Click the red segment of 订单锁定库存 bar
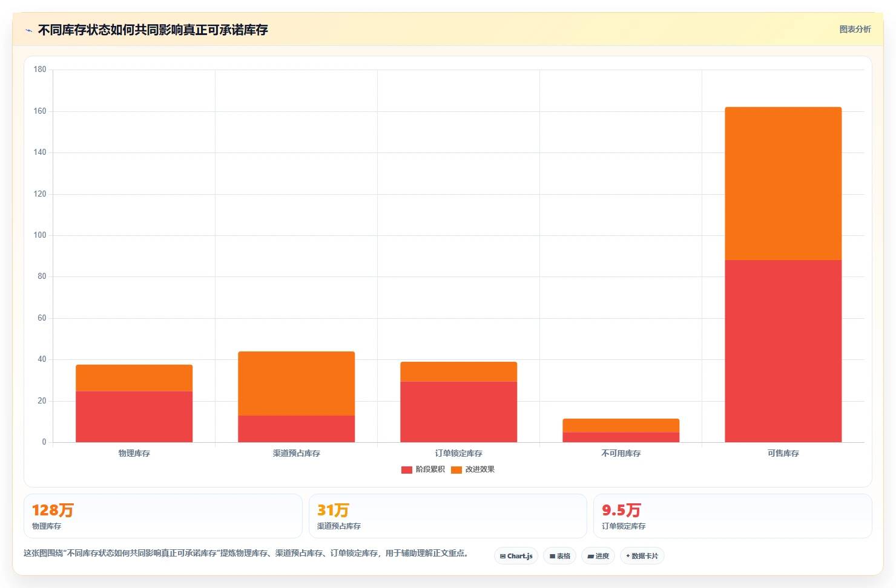896x588 pixels. (458, 411)
